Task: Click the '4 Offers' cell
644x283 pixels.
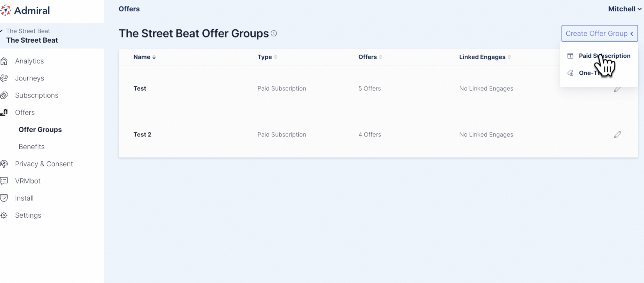Action: tap(370, 135)
